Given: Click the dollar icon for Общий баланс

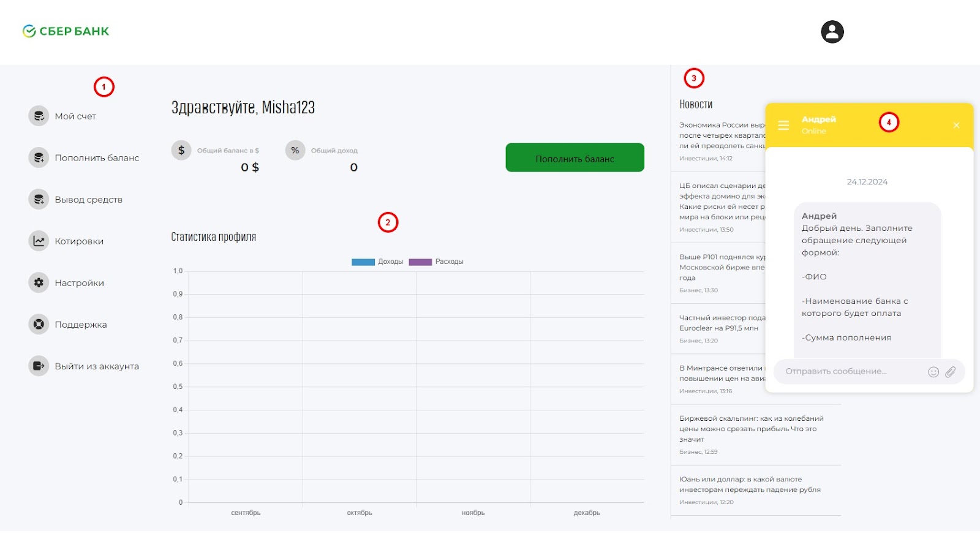Looking at the screenshot, I should click(x=181, y=150).
